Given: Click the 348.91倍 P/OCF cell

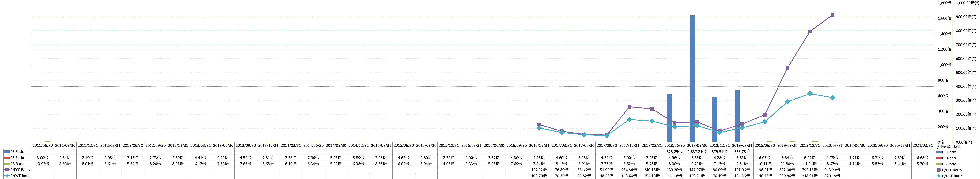Looking at the screenshot, I should 810,176.
